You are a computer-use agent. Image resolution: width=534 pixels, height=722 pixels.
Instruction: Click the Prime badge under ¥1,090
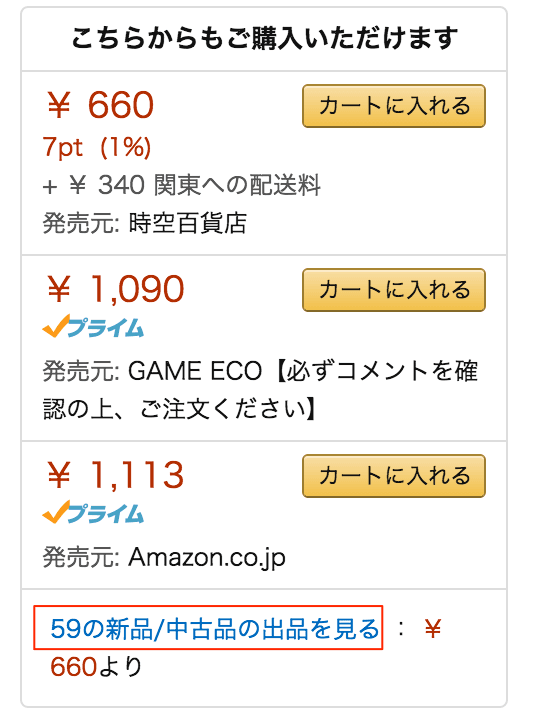tap(93, 326)
